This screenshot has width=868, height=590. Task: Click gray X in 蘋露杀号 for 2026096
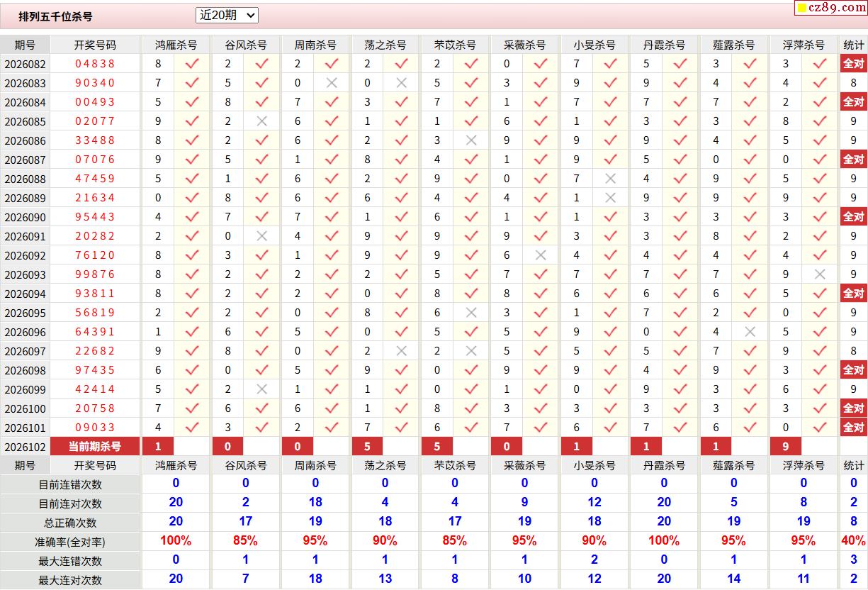click(750, 332)
